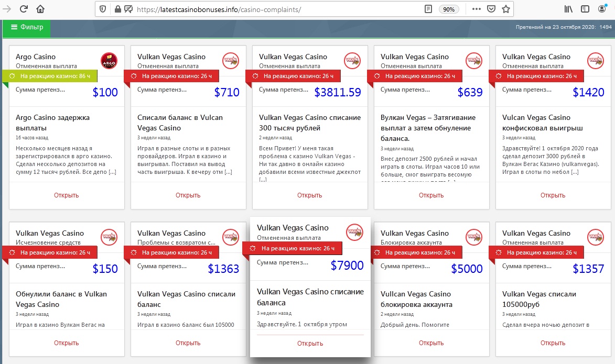615x364 pixels.
Task: Toggle the browser sidebar icon
Action: pos(585,9)
